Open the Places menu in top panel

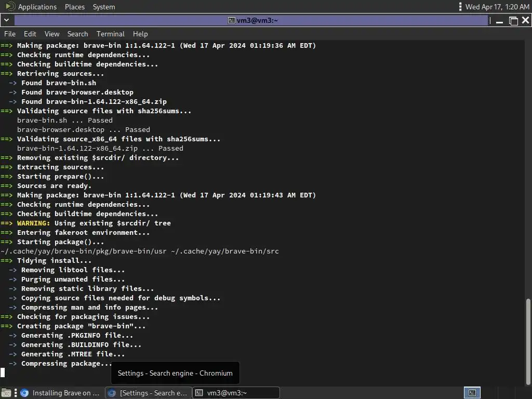(x=75, y=7)
